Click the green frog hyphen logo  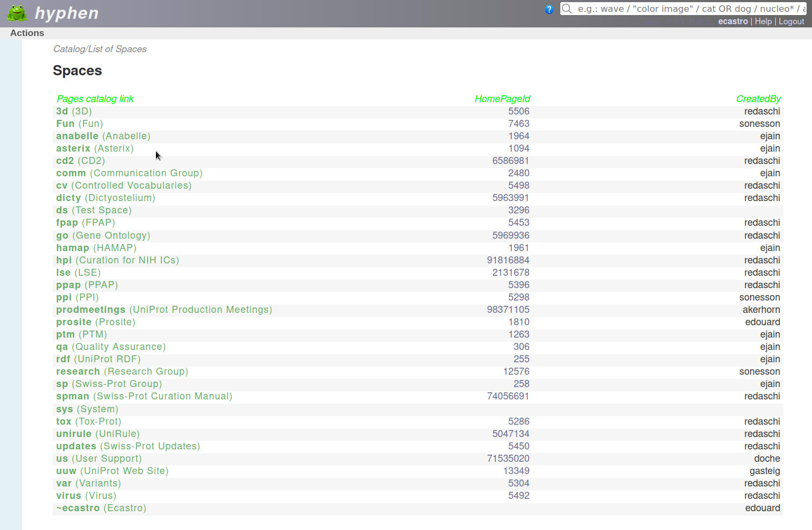click(17, 13)
